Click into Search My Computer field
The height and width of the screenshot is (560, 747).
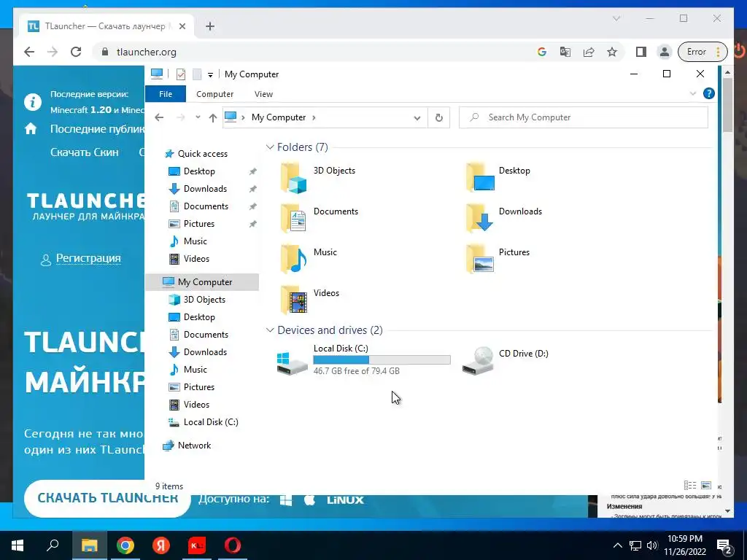tap(584, 117)
